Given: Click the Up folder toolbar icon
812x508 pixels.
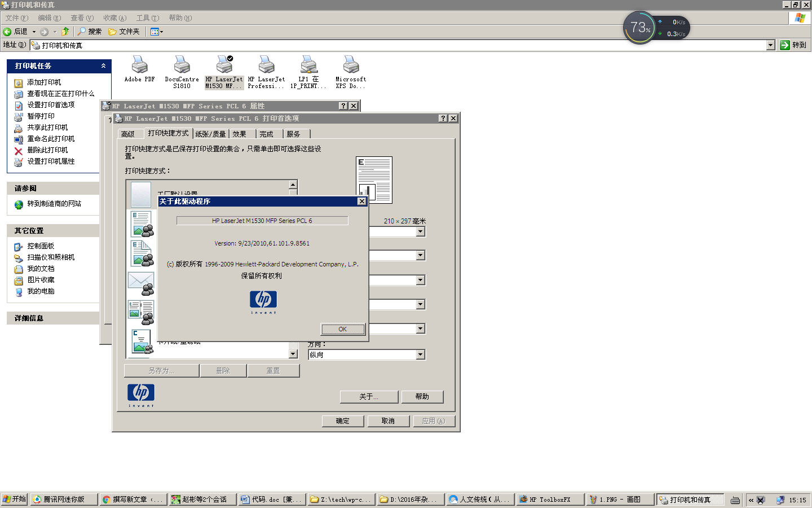Looking at the screenshot, I should (65, 32).
